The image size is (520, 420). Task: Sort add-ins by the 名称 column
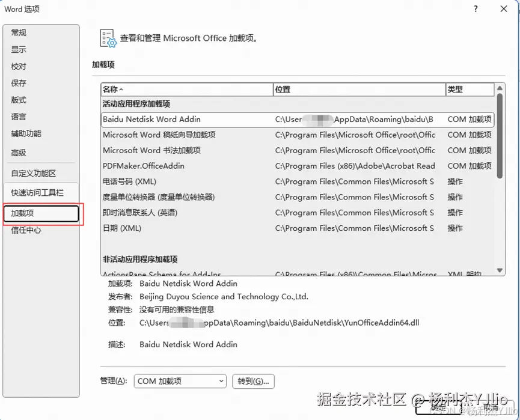point(120,89)
